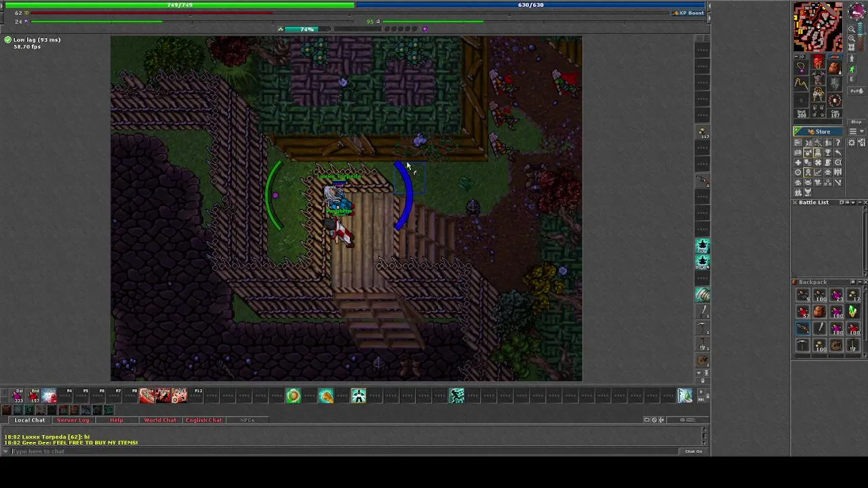The image size is (868, 488).
Task: Open the options gear icon
Action: 852,142
